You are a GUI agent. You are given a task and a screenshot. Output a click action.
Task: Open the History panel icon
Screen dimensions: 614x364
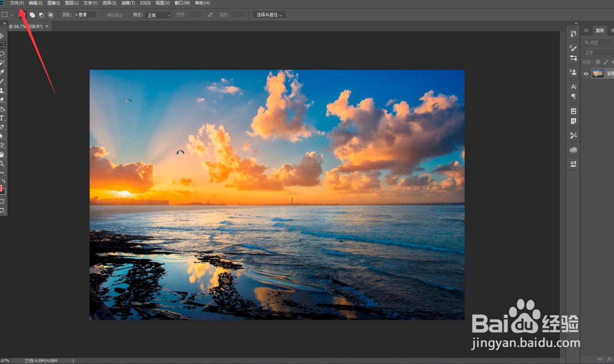pyautogui.click(x=573, y=33)
